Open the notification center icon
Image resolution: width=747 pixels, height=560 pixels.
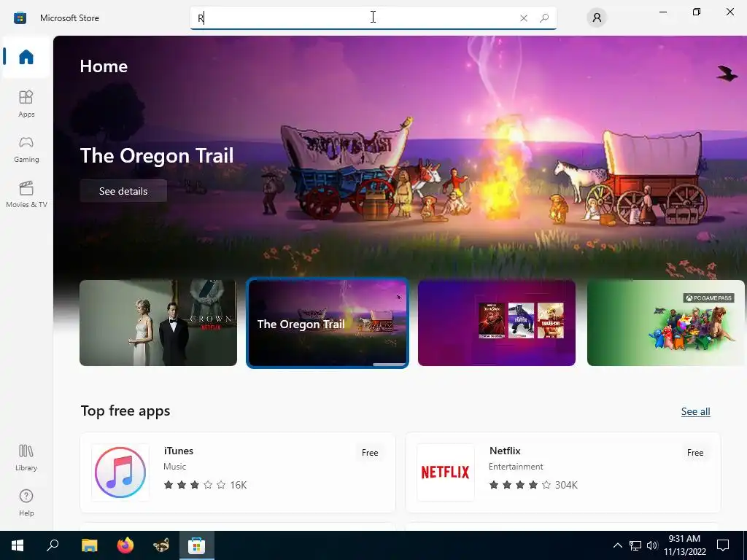[x=723, y=545]
